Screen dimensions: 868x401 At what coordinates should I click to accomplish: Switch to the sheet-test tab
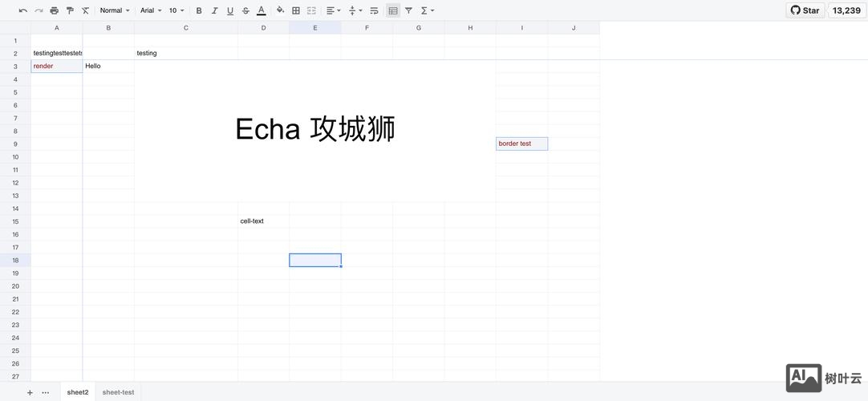point(118,392)
